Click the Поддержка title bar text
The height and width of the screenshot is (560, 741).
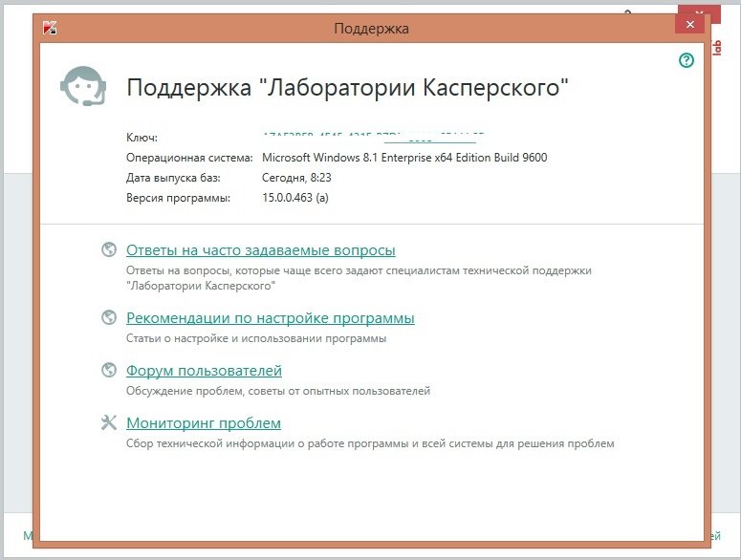(371, 29)
